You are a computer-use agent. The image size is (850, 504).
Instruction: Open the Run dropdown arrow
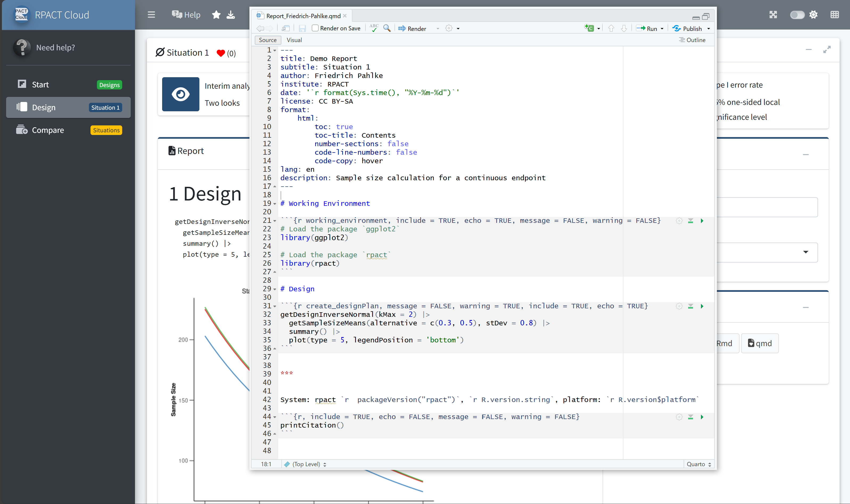click(x=662, y=28)
